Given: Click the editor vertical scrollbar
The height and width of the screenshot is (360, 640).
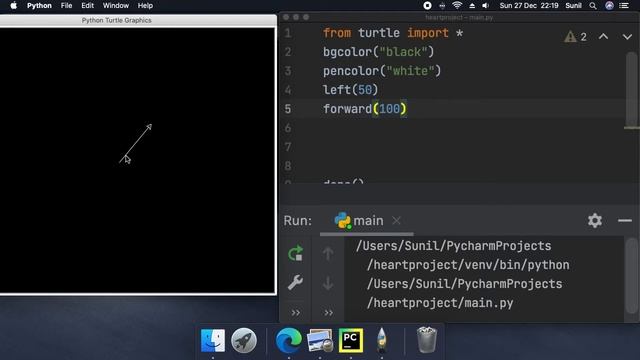Looking at the screenshot, I should pyautogui.click(x=631, y=90).
